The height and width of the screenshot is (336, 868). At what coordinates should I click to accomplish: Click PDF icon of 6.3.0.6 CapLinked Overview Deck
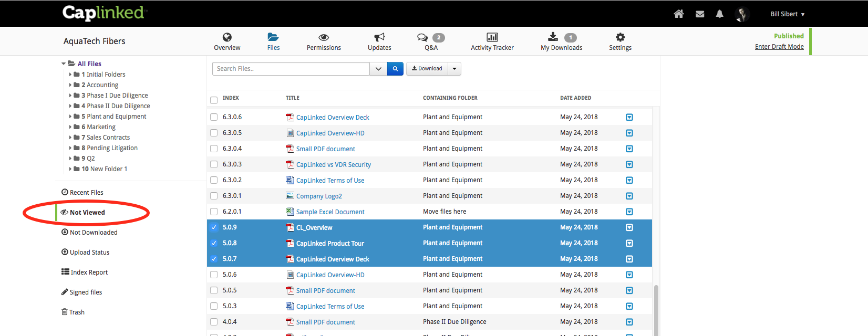pos(290,117)
